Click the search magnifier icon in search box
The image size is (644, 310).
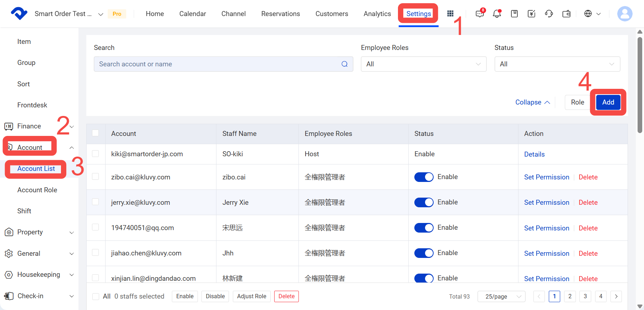[x=344, y=64]
